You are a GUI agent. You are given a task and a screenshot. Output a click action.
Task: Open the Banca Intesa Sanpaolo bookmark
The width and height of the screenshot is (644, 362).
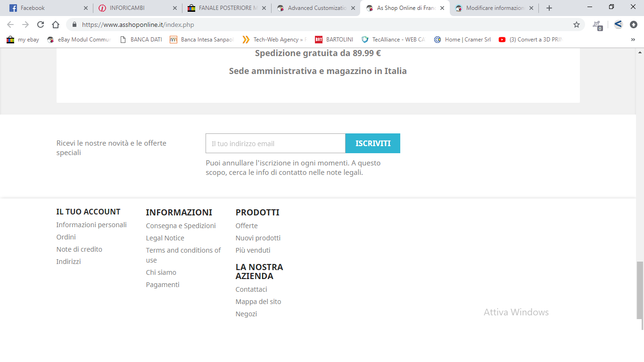click(x=202, y=40)
